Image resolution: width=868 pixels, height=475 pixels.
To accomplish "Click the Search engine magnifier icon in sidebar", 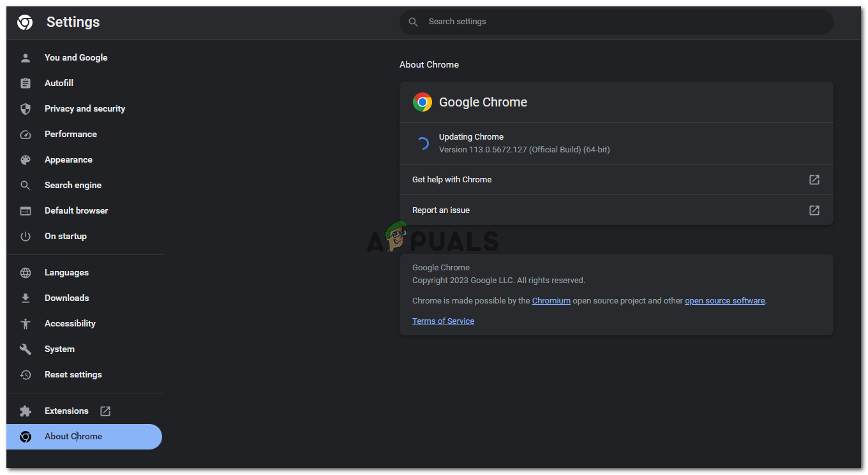I will coord(26,185).
